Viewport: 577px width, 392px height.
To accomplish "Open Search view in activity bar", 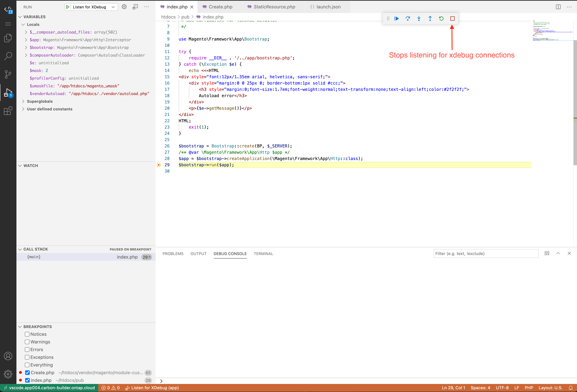I will pyautogui.click(x=8, y=56).
